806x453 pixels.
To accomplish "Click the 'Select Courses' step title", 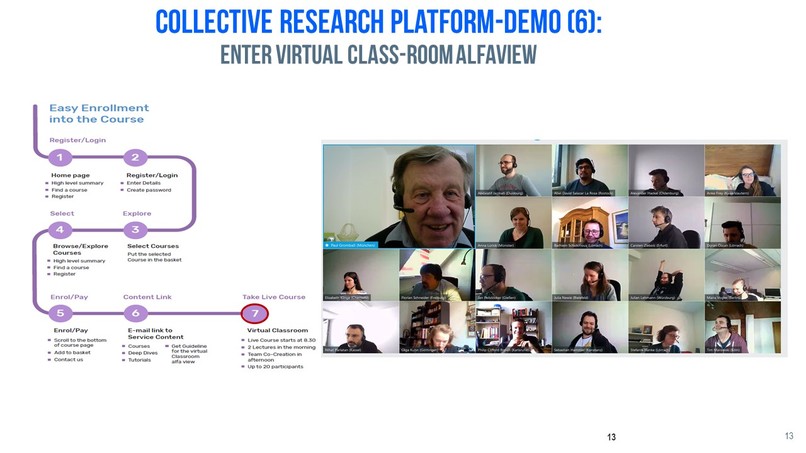I will [x=153, y=246].
